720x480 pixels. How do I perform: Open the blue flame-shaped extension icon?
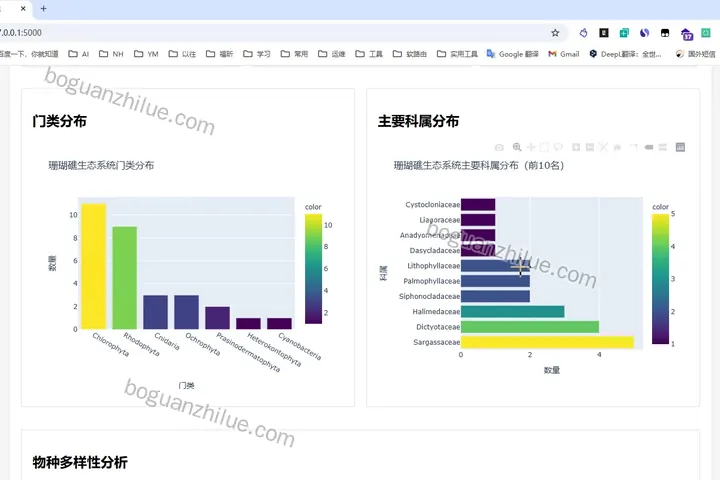pos(584,33)
